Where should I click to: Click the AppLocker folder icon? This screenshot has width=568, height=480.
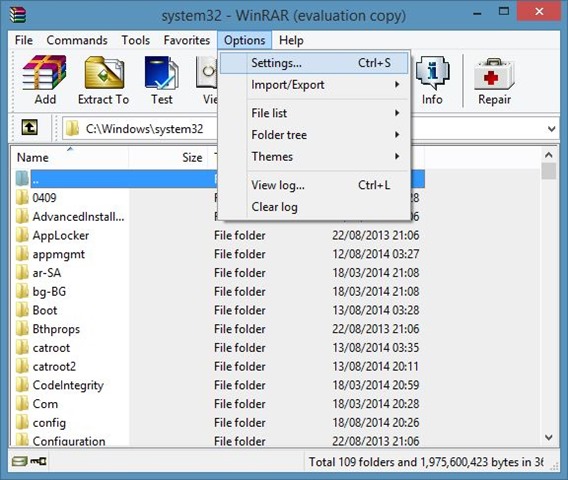coord(22,235)
